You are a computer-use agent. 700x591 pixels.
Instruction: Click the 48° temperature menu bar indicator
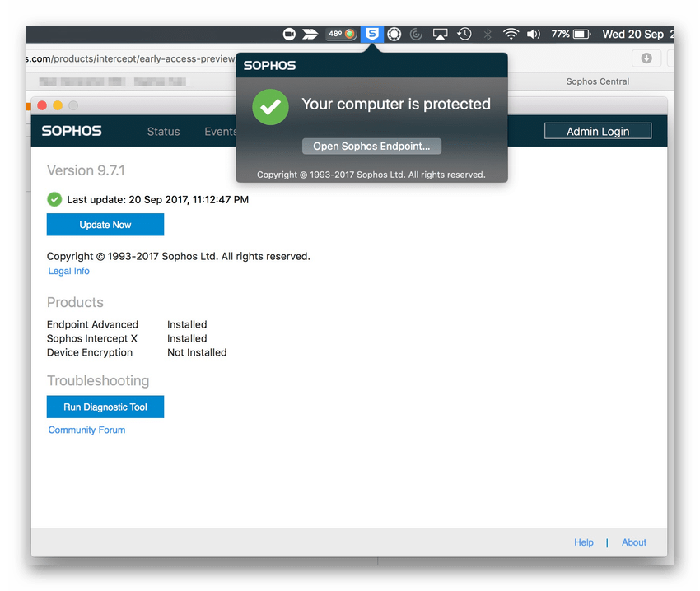[342, 34]
